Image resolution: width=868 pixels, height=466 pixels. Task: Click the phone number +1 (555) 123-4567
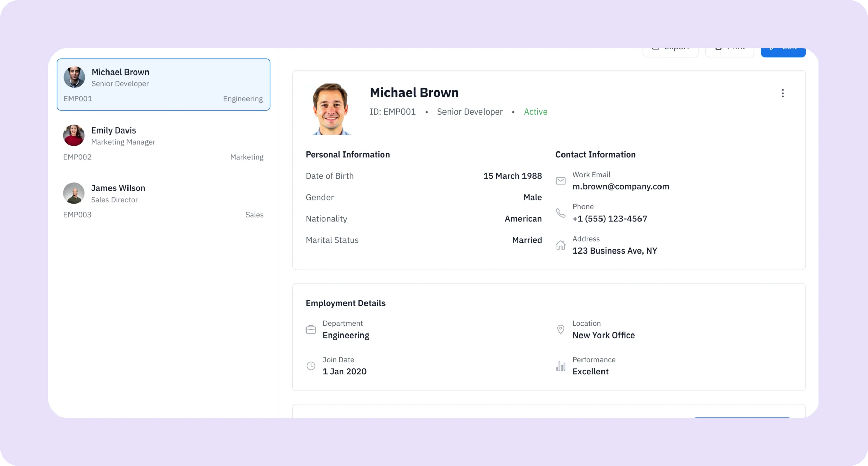[609, 219]
